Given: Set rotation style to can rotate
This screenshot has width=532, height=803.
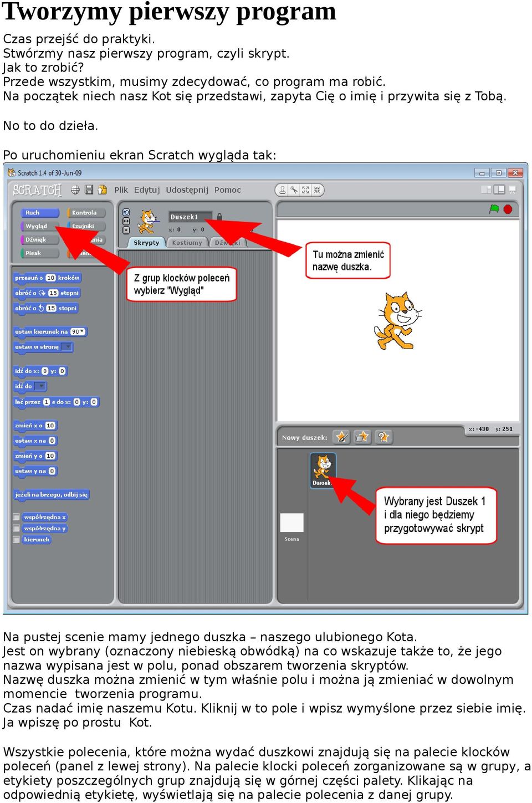Looking at the screenshot, I should pos(126,212).
